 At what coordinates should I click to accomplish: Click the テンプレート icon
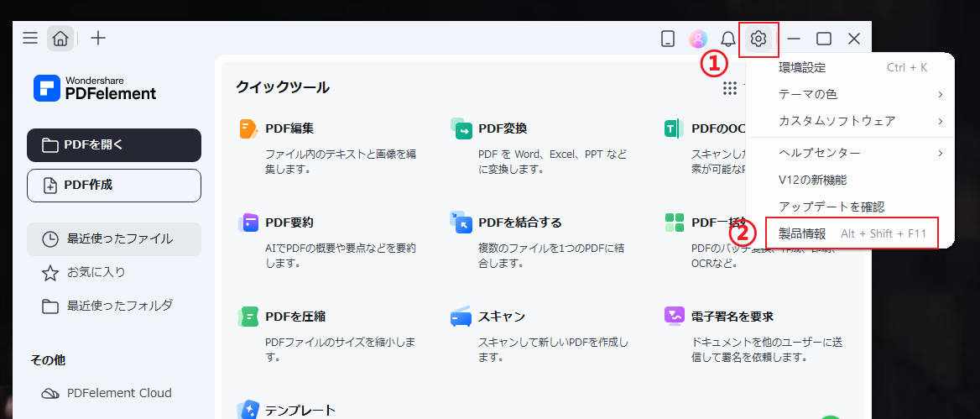click(x=248, y=411)
